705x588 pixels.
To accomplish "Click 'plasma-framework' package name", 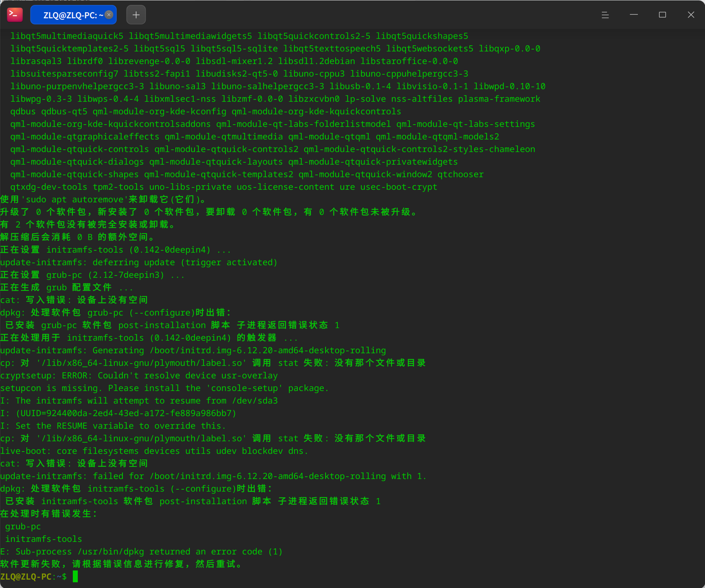I will coord(499,99).
